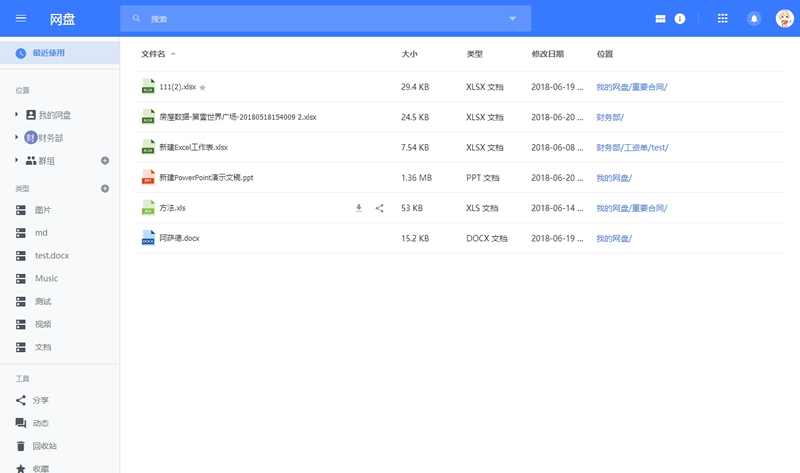Add a new group with plus icon
Viewport: 800px width, 473px height.
pos(105,161)
